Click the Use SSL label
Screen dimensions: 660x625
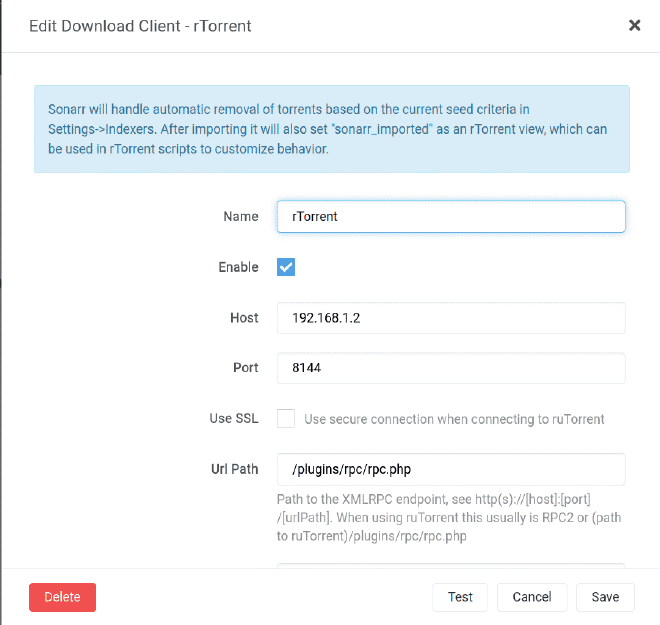[234, 418]
